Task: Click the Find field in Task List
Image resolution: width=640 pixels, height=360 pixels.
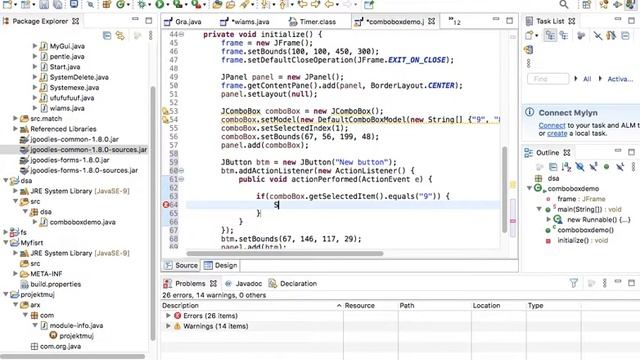Action: (548, 79)
